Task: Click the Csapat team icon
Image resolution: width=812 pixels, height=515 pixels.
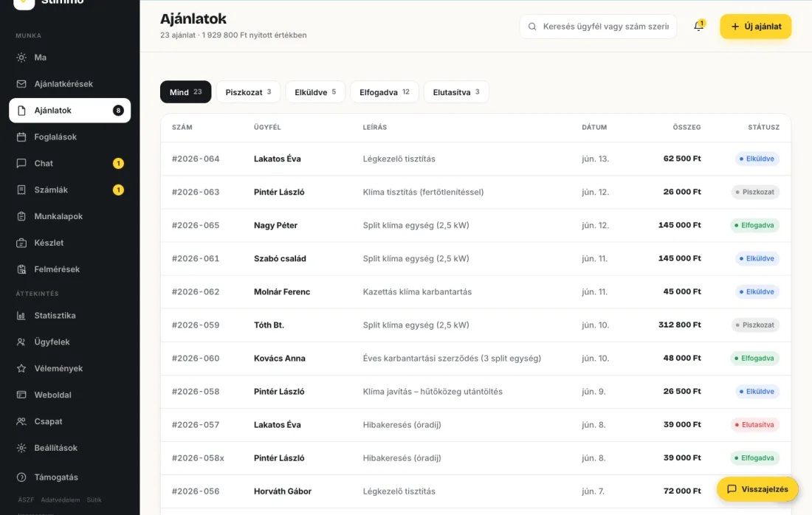Action: [x=21, y=421]
